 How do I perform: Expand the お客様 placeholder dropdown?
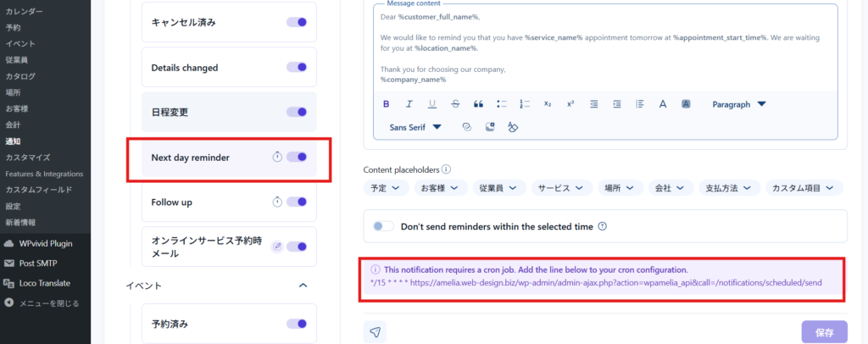coord(441,187)
